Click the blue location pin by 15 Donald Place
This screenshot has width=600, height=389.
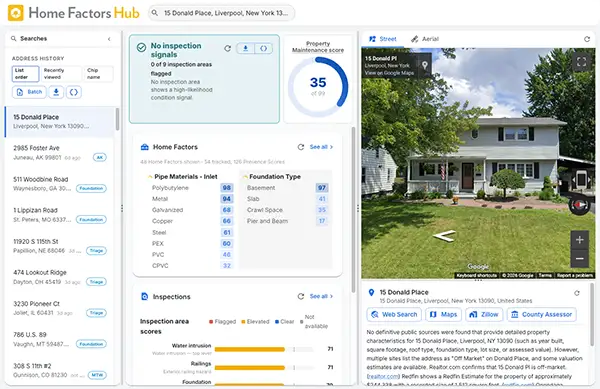pos(371,293)
